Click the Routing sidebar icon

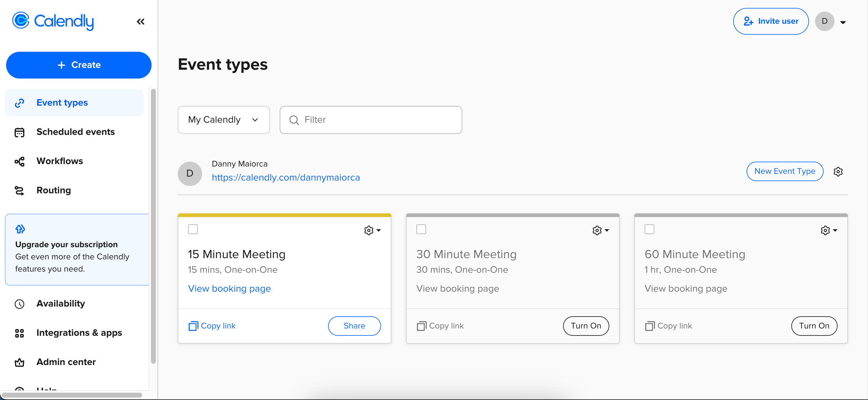(19, 191)
